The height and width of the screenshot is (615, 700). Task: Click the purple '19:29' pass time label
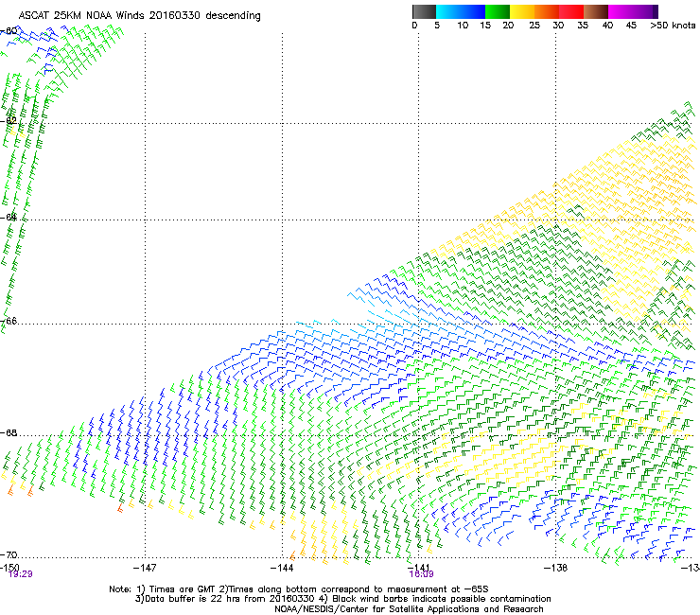[21, 574]
